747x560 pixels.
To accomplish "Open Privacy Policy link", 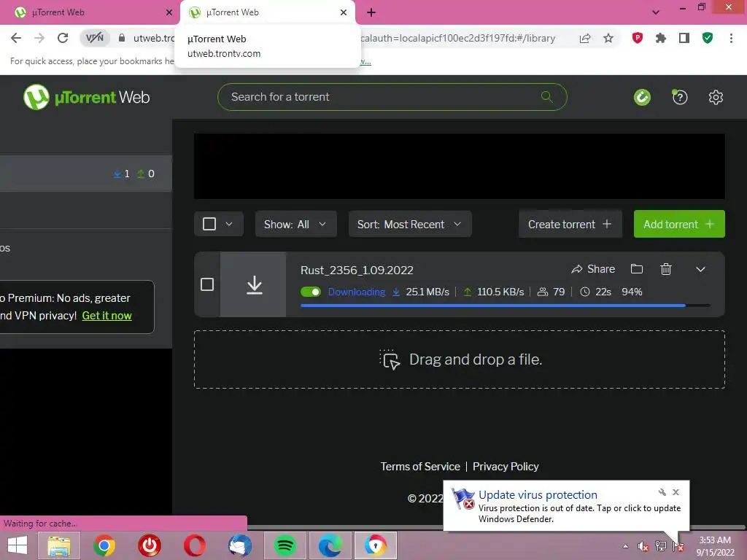I will 506,466.
